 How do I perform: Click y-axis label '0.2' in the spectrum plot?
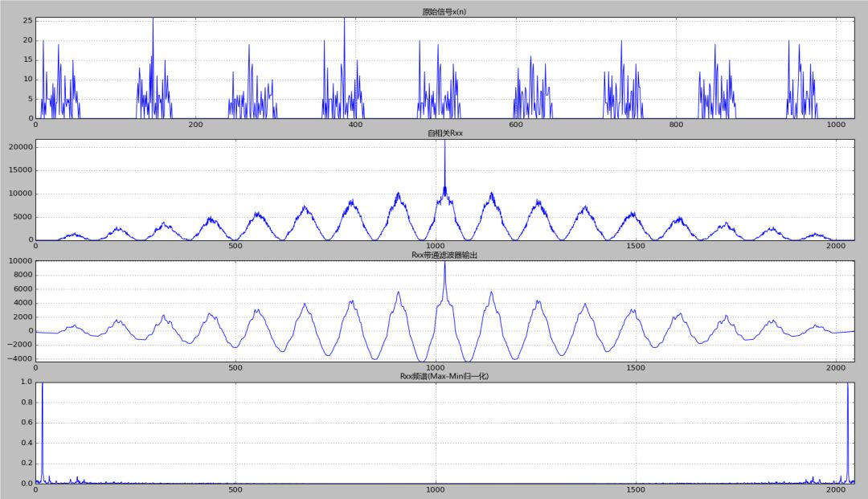[27, 463]
